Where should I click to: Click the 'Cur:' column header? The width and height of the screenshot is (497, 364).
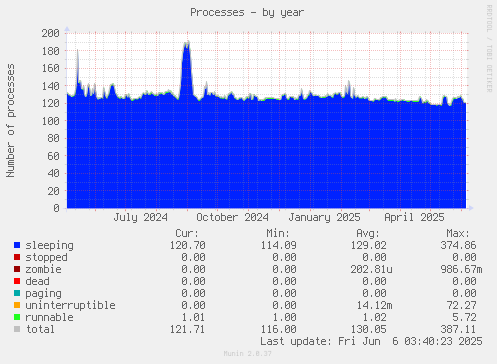[x=187, y=233]
